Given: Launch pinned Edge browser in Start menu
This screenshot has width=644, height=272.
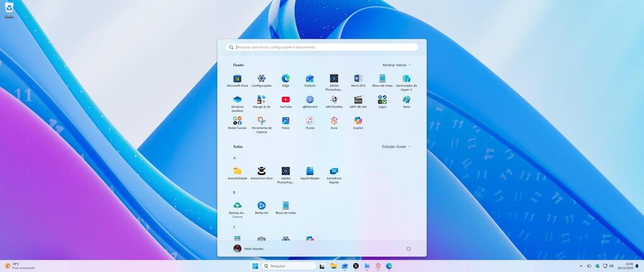Looking at the screenshot, I should (286, 81).
